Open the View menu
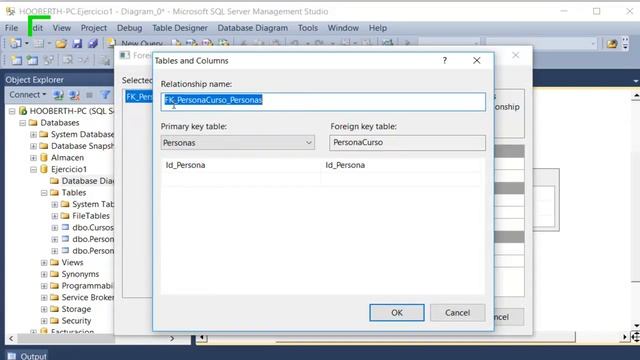 pos(62,28)
